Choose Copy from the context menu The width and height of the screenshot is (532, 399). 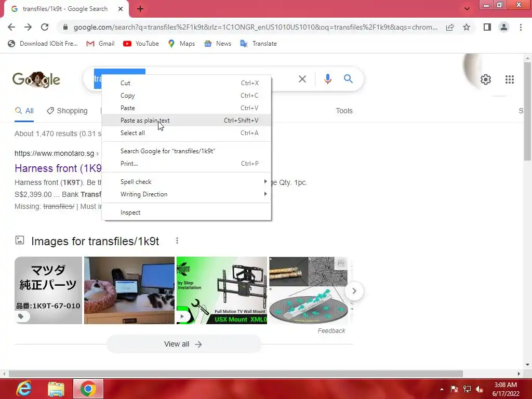click(187, 96)
